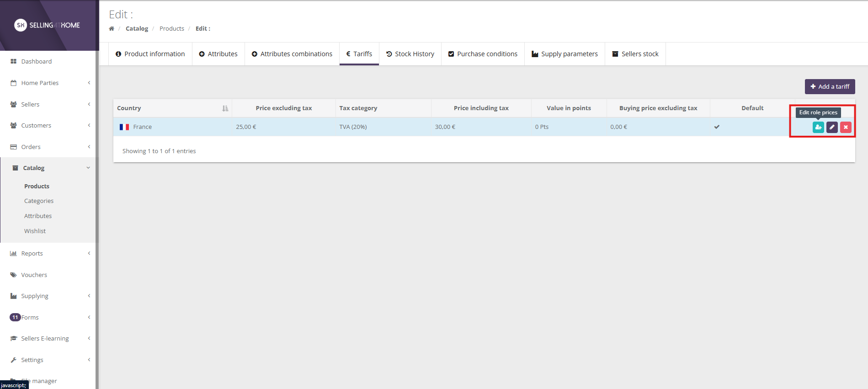Go to Dashboard in the sidebar

click(36, 61)
